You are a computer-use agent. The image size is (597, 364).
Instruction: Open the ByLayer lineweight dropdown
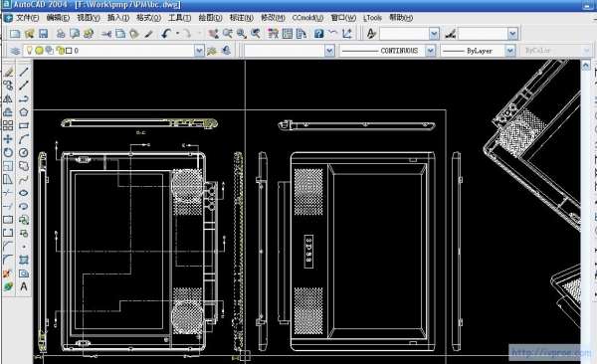point(510,51)
